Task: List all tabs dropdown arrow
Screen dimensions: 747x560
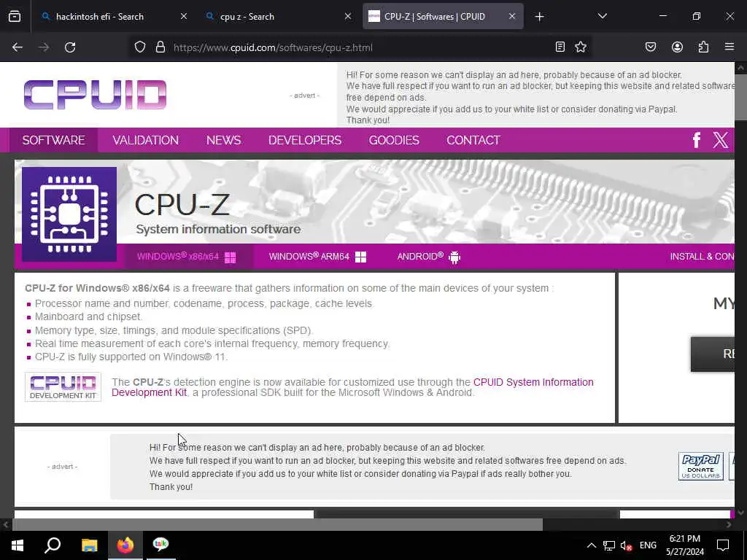Action: tap(602, 16)
